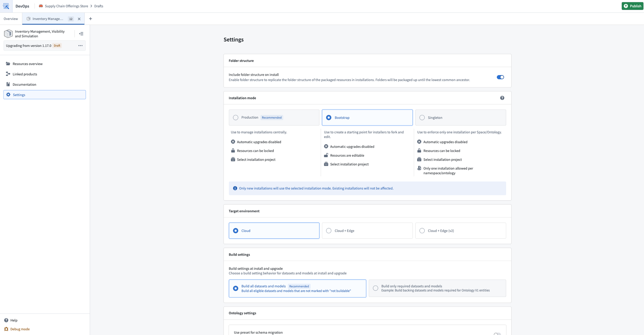This screenshot has height=335, width=644.
Task: Choose Build all datasets and models
Action: click(x=298, y=288)
